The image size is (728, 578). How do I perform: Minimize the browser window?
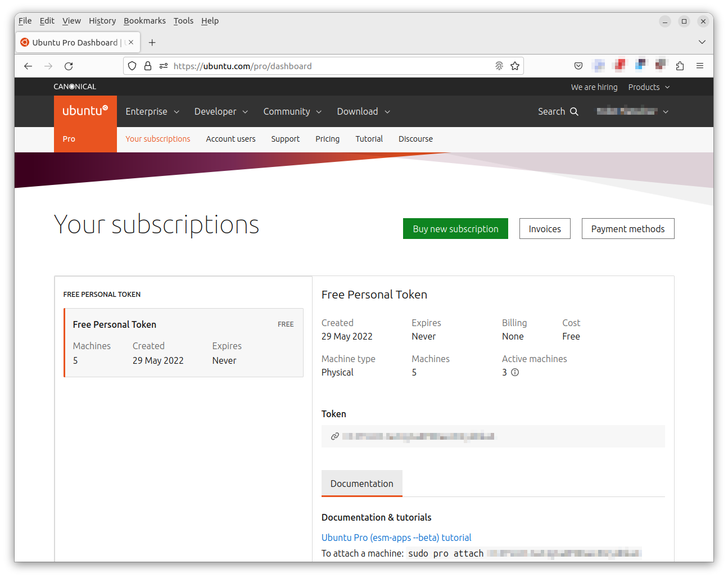(x=665, y=21)
